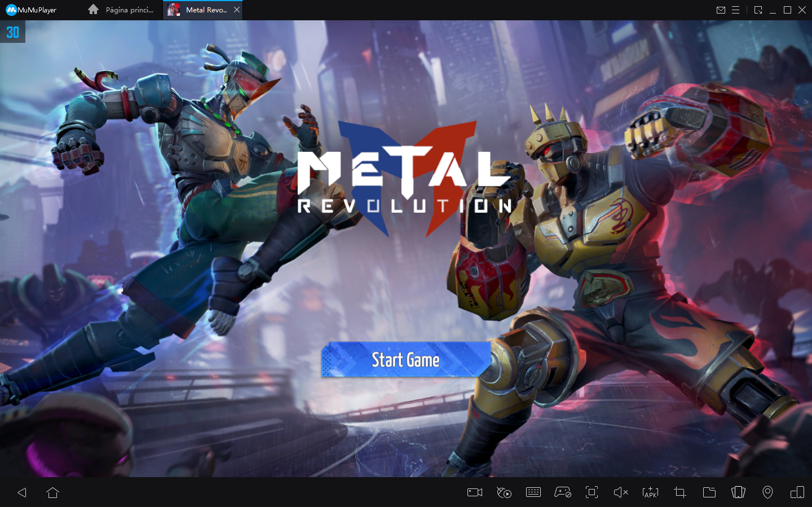This screenshot has height=507, width=812.
Task: Click the window pop-out resize icon
Action: [x=758, y=10]
